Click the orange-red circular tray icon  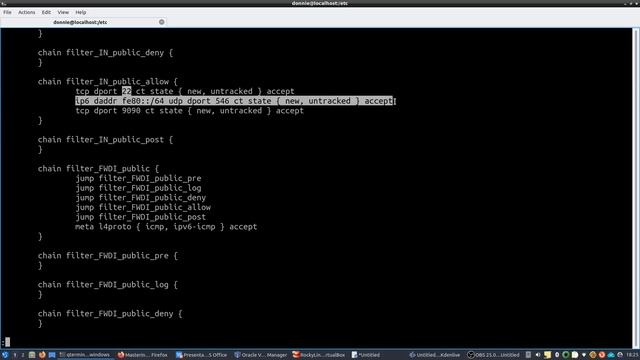click(602, 355)
